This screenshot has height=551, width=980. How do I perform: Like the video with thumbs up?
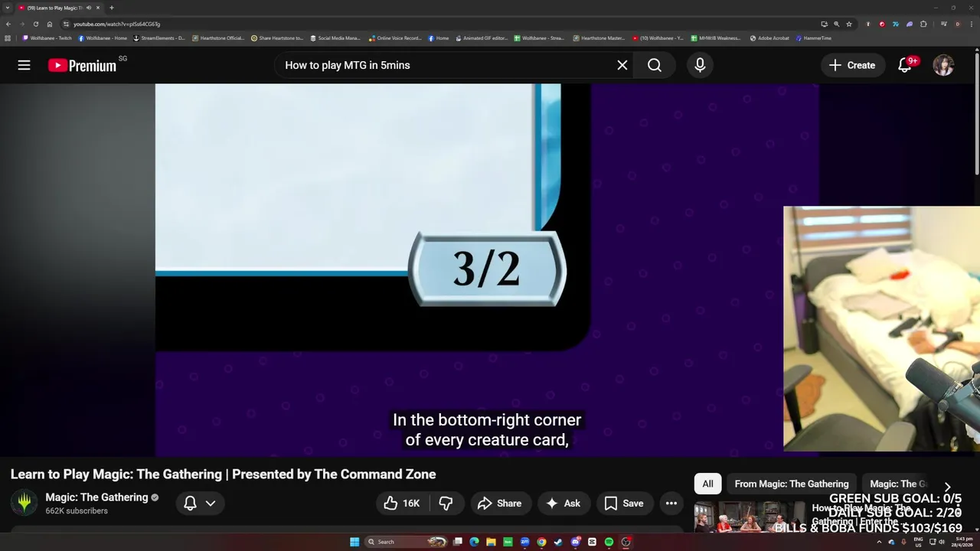click(402, 503)
